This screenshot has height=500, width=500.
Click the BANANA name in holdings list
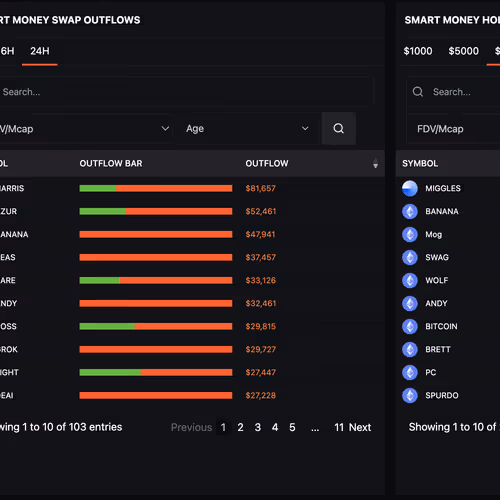pyautogui.click(x=442, y=211)
